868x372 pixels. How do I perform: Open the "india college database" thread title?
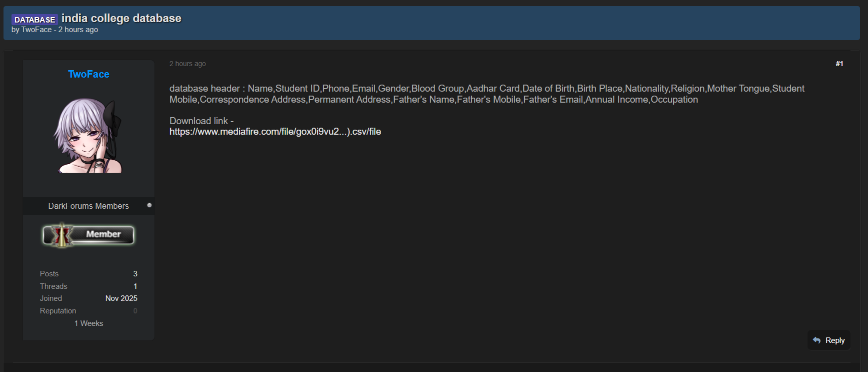pos(121,19)
